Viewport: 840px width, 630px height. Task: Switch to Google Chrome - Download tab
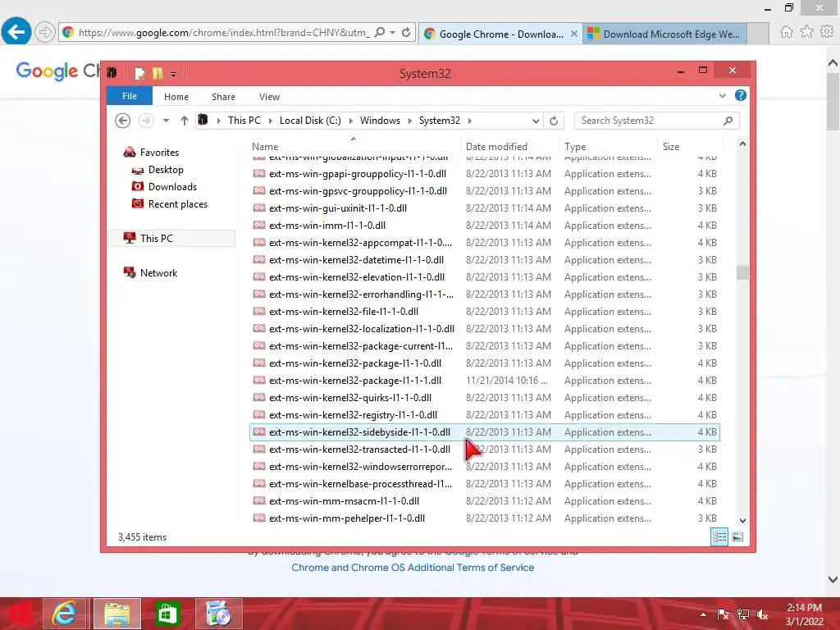[x=500, y=34]
